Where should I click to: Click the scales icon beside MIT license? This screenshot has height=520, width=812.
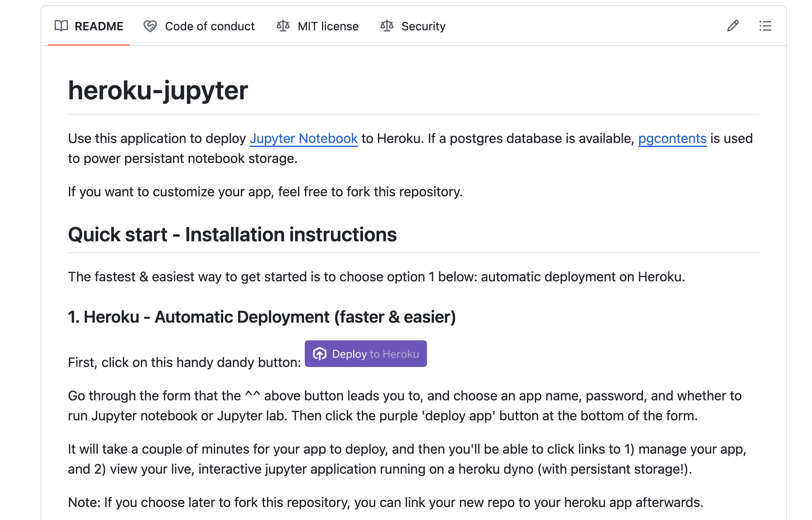click(283, 26)
